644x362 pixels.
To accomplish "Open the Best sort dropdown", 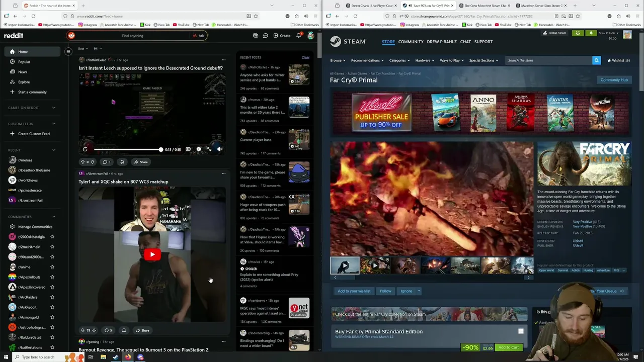I will [x=83, y=49].
